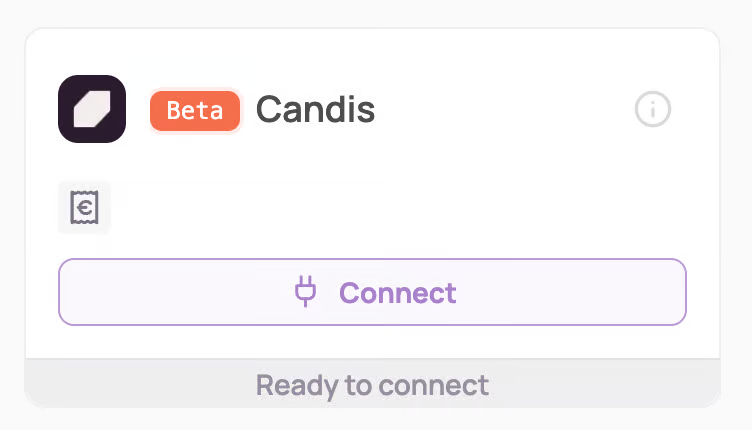Tap the circled i icon at top right
752x430 pixels.
coord(653,109)
